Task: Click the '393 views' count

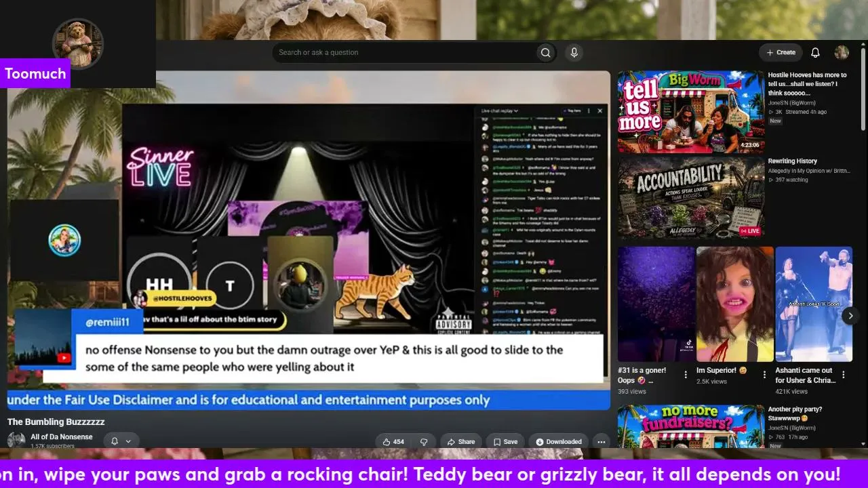Action: pos(632,391)
